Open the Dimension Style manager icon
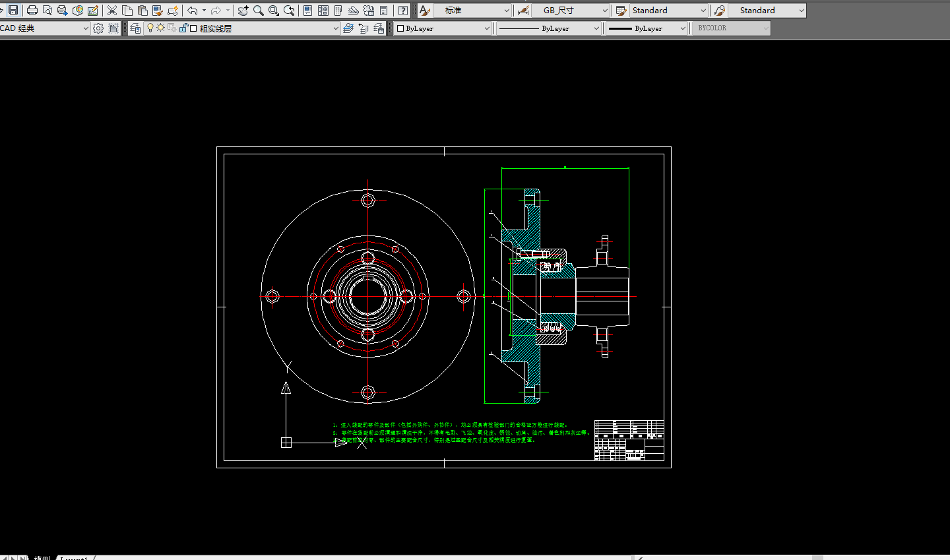 pyautogui.click(x=523, y=11)
